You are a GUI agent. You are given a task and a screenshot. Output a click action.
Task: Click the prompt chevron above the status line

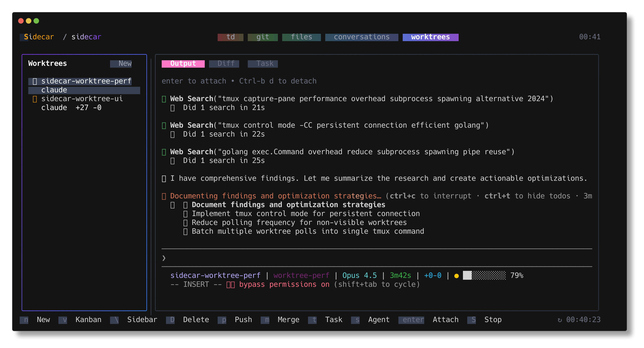164,258
